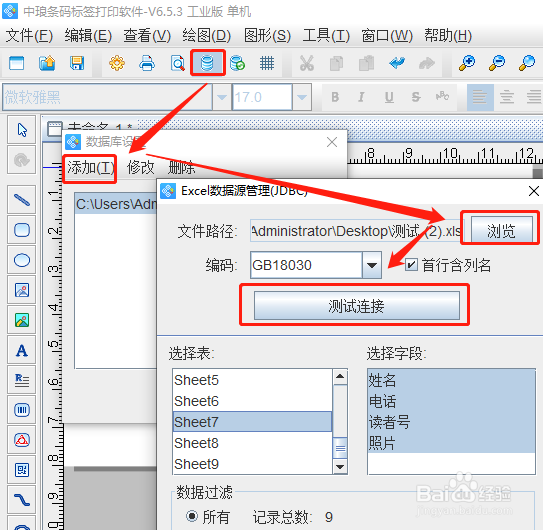Screen dimensions: 543x530
Task: Toggle strikethrough S formatting
Action: (416, 97)
